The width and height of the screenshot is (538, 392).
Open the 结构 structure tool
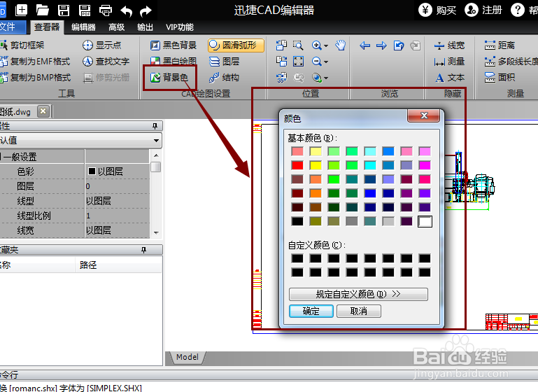[x=224, y=78]
